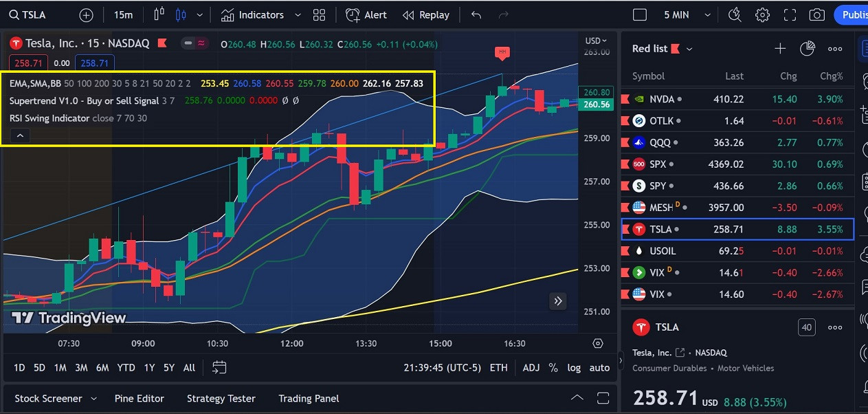Undo the last chart action
This screenshot has height=414, width=868.
[x=477, y=14]
